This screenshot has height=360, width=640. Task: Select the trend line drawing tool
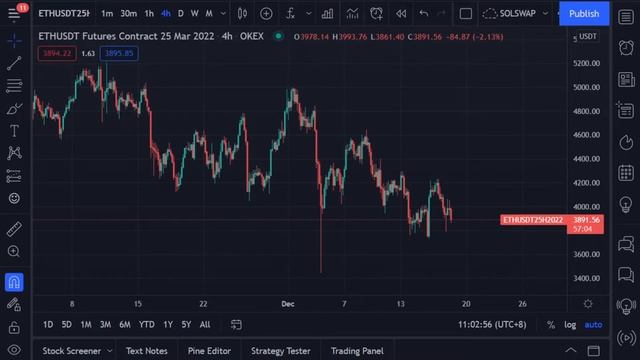[x=14, y=63]
